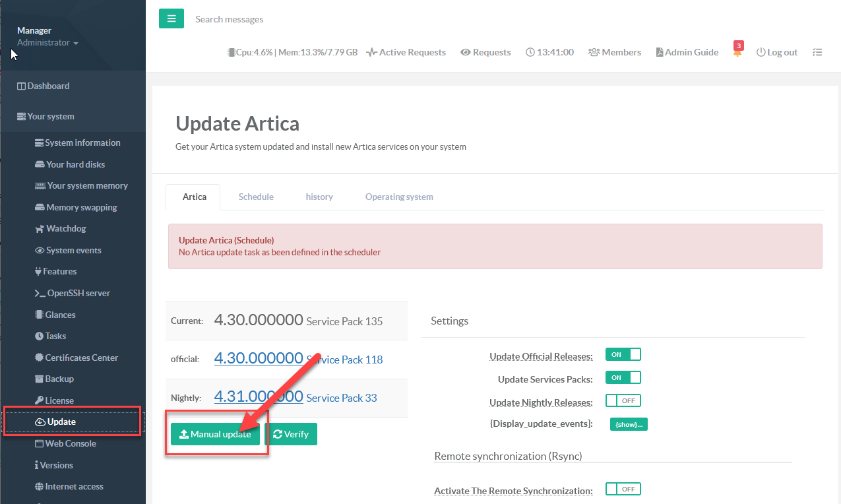Open the notifications bell icon
This screenshot has height=504, width=841.
737,52
